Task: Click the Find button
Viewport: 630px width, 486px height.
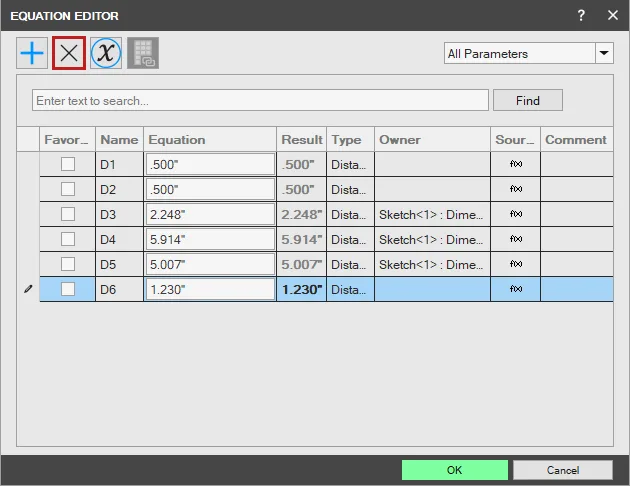Action: click(528, 100)
